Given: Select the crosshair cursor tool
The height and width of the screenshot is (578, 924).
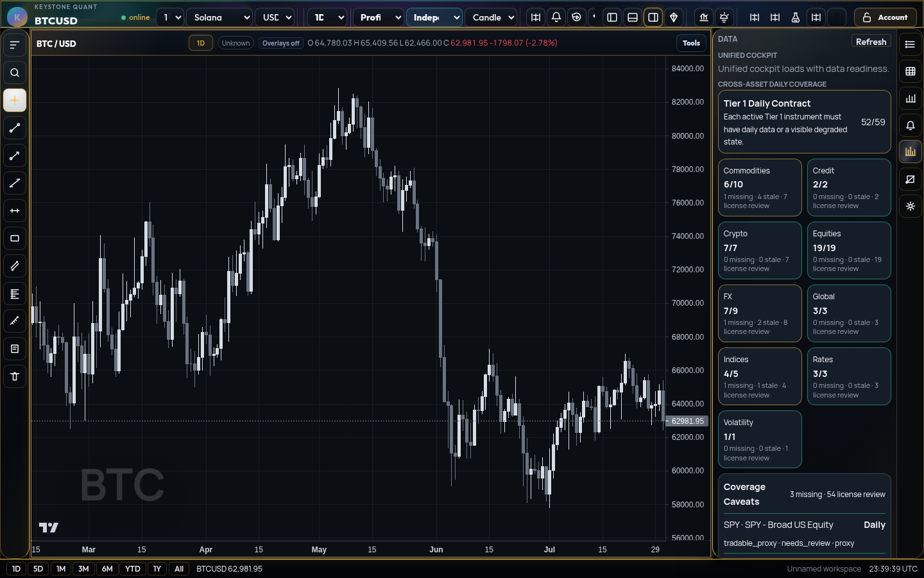Looking at the screenshot, I should [x=15, y=100].
